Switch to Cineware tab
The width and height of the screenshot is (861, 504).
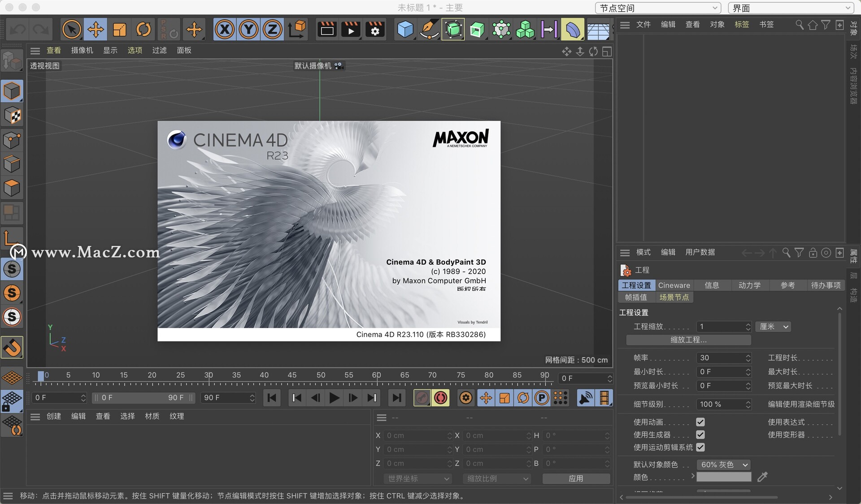tap(674, 285)
